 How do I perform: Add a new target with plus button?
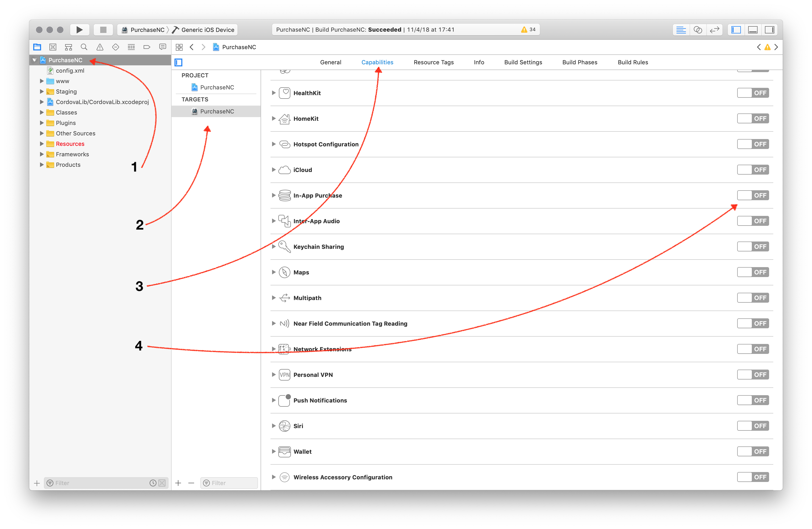pos(178,483)
